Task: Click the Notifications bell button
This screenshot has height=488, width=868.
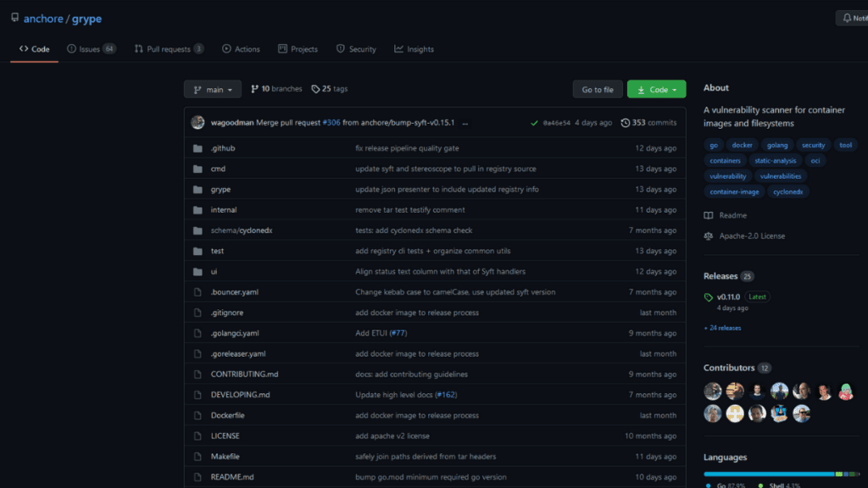Action: point(853,19)
